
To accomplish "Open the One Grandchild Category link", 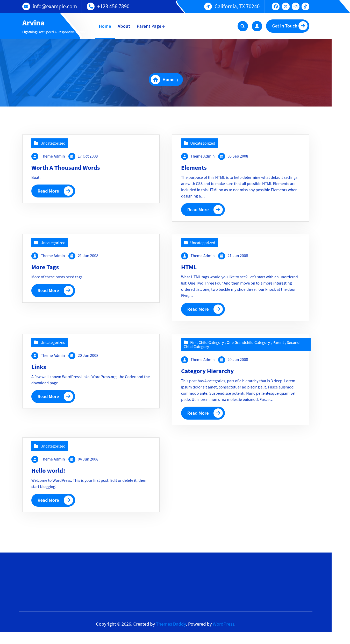I will 248,343.
